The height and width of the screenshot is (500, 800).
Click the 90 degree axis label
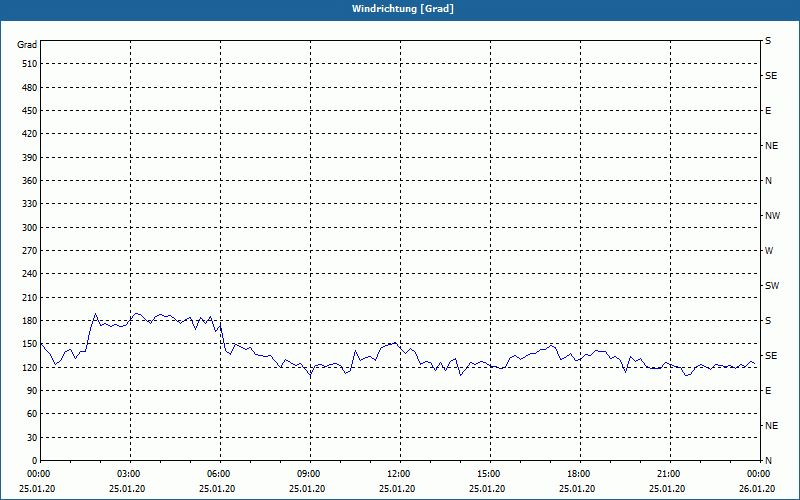[32, 390]
